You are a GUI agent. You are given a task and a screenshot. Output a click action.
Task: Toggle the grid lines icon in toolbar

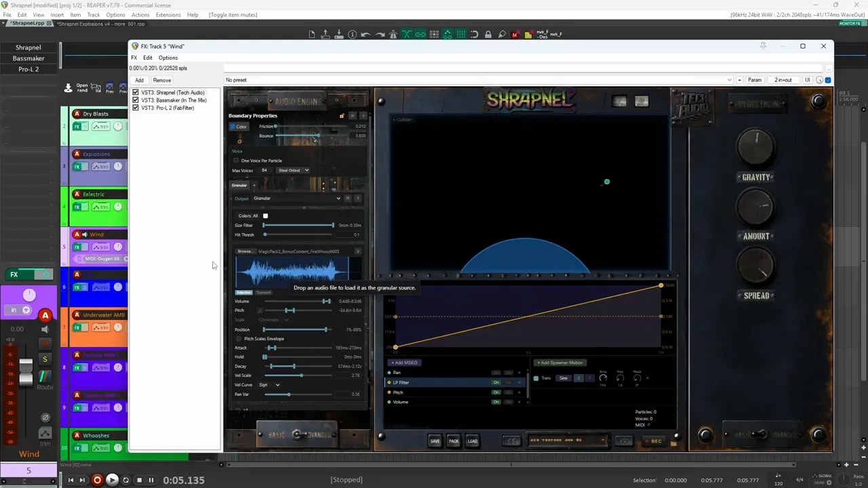pyautogui.click(x=460, y=35)
